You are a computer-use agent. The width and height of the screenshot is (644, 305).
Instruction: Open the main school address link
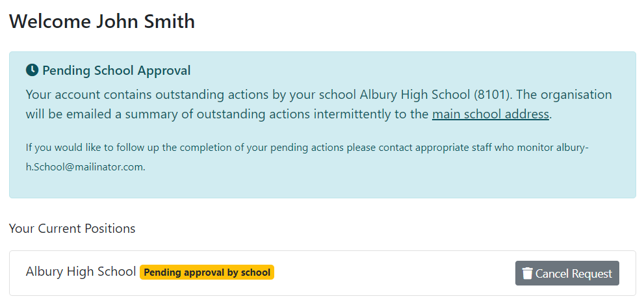pyautogui.click(x=491, y=114)
